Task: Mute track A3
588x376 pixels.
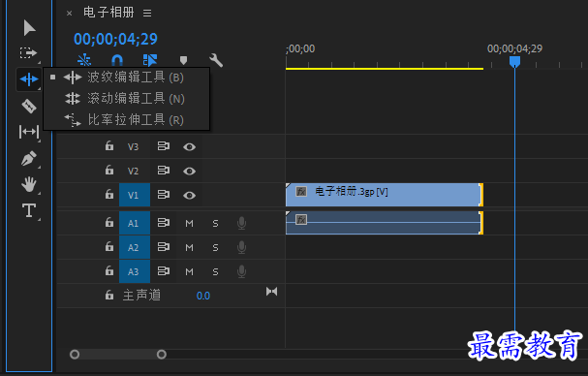Action: pos(189,271)
